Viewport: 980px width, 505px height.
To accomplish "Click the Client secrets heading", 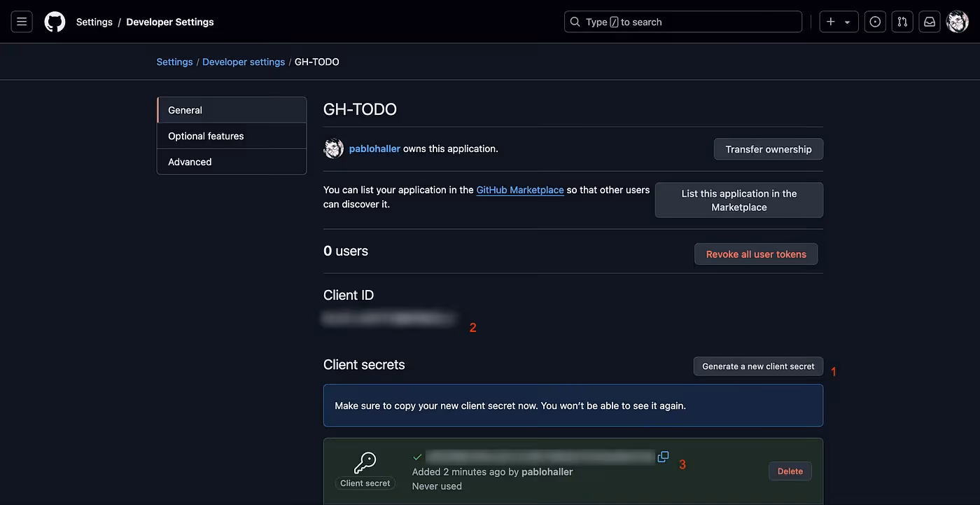I will 364,364.
